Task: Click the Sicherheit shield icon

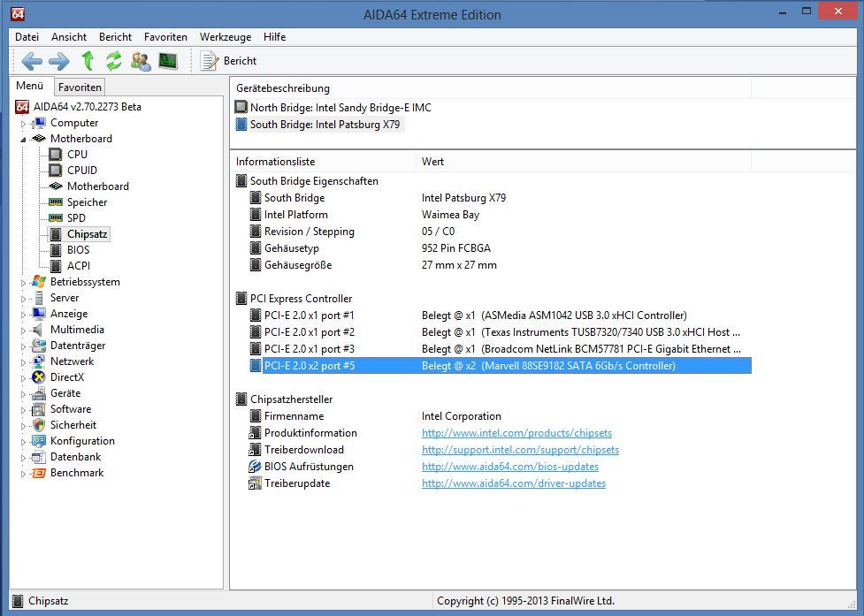Action: [39, 425]
